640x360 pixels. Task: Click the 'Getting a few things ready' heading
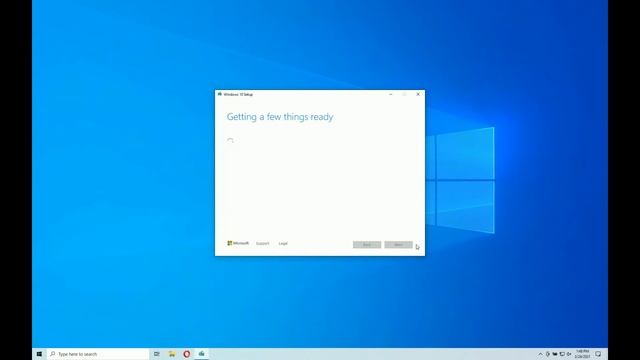tap(280, 117)
